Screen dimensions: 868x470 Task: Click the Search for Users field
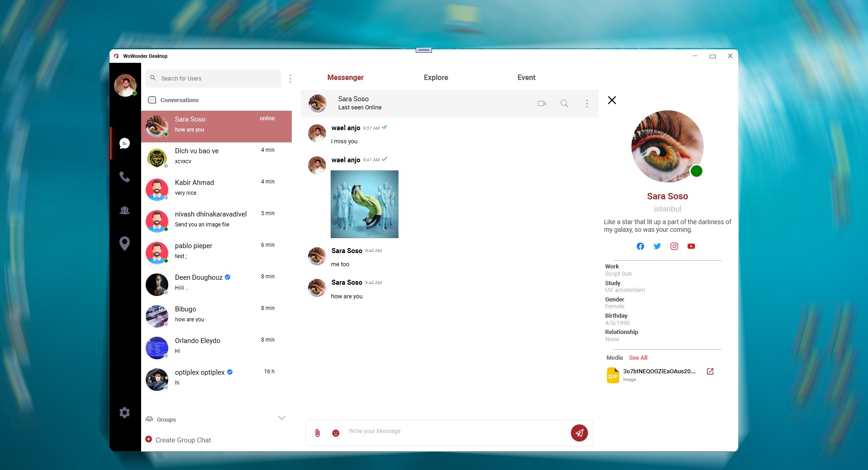[217, 79]
